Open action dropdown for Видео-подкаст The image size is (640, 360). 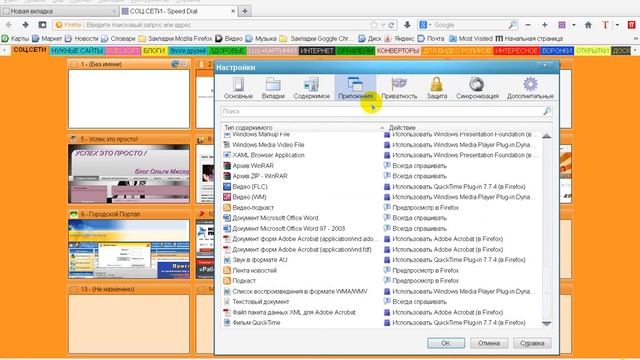463,207
